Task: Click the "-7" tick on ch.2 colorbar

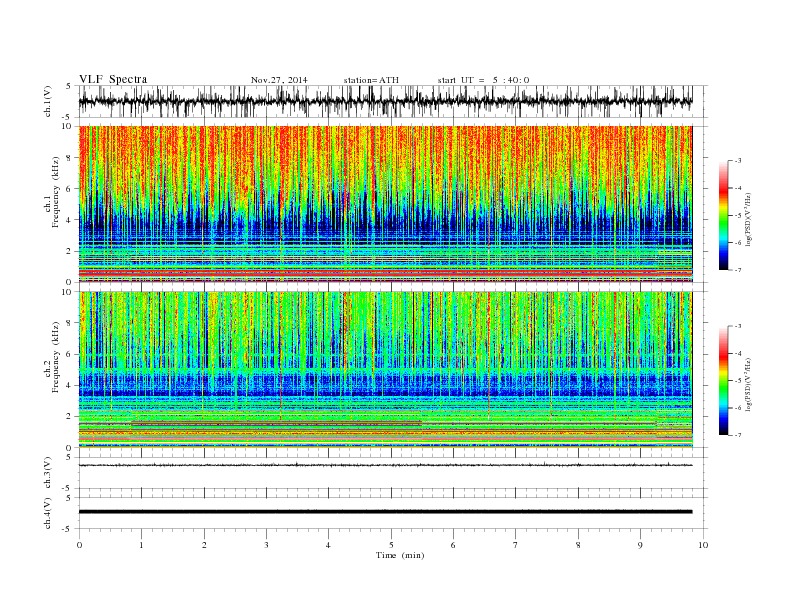Action: pyautogui.click(x=737, y=435)
